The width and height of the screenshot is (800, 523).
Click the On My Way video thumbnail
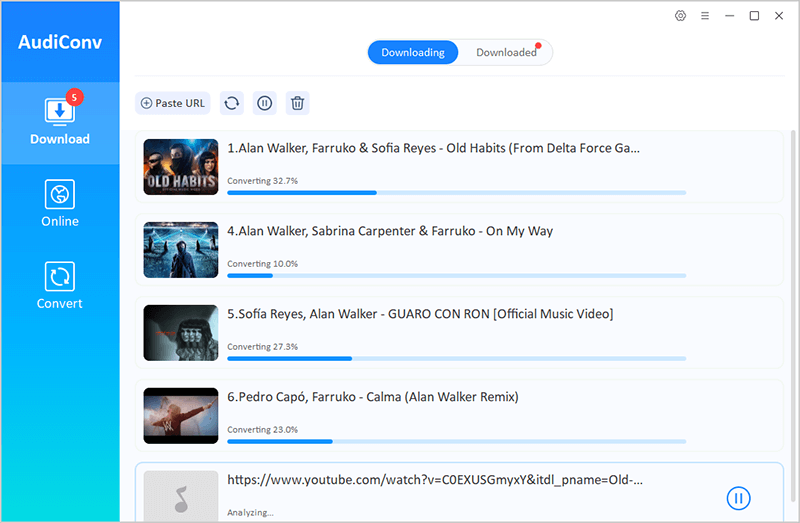(x=181, y=250)
